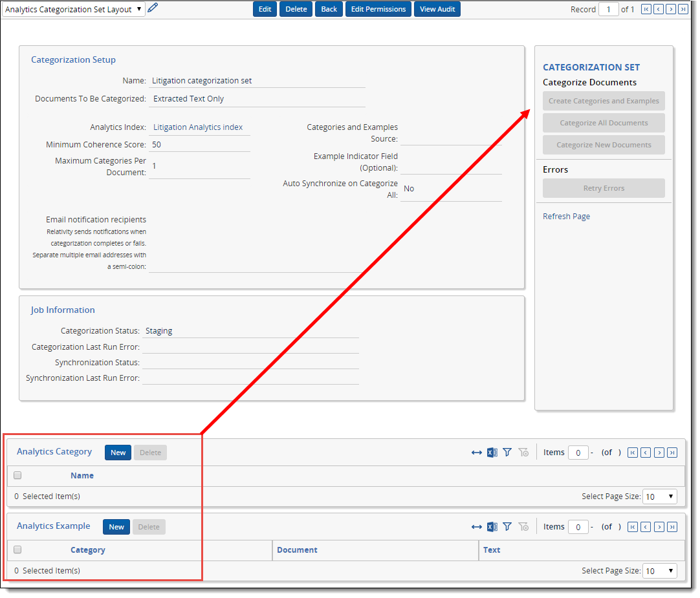Click the Record number input field

(x=608, y=9)
